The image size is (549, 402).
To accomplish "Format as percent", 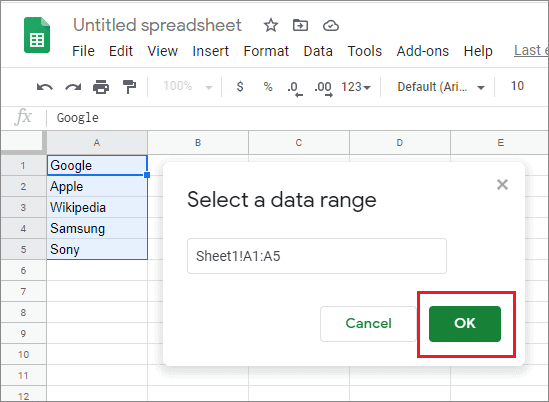I will point(268,86).
